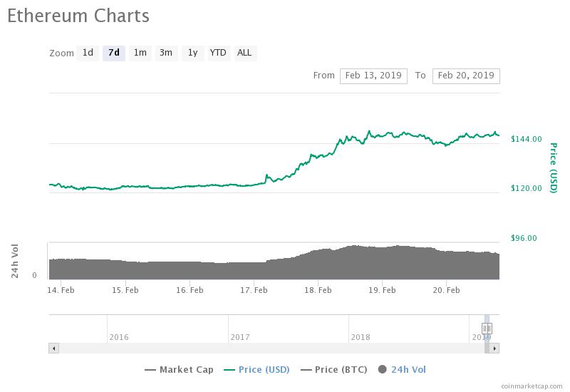Open the From date field
570x392 pixels.
pos(373,76)
